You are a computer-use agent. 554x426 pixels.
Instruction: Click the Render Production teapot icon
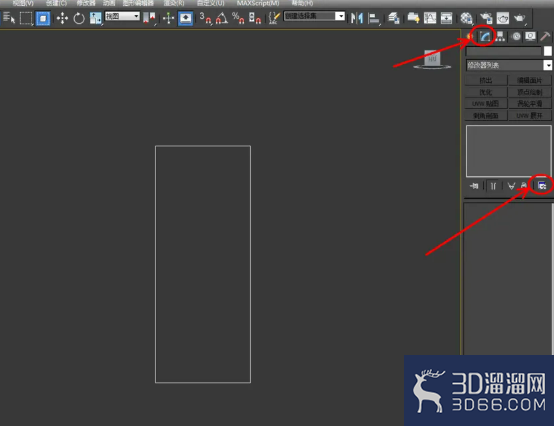(519, 18)
